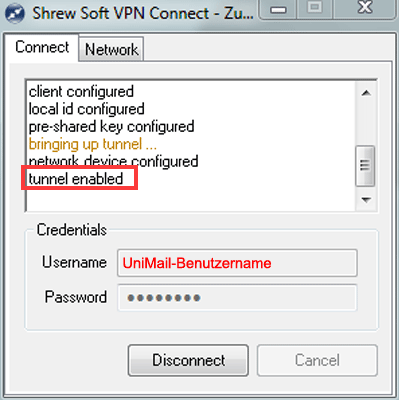Click the grayed-out Cancel button
Screen dimensions: 399x400
tap(317, 360)
